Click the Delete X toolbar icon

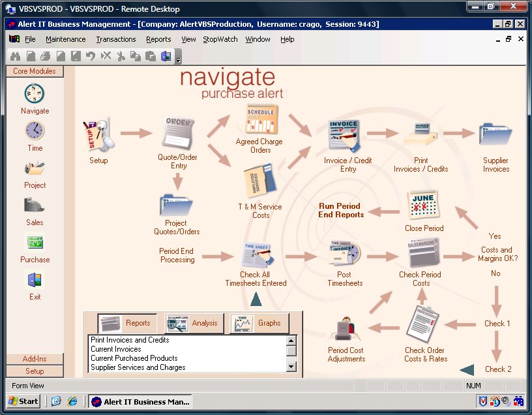pyautogui.click(x=106, y=56)
